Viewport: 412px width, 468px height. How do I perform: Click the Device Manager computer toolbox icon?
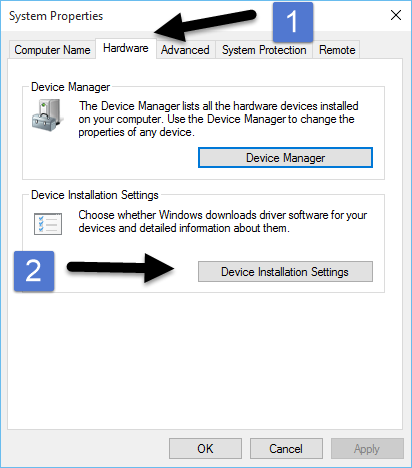pyautogui.click(x=48, y=115)
